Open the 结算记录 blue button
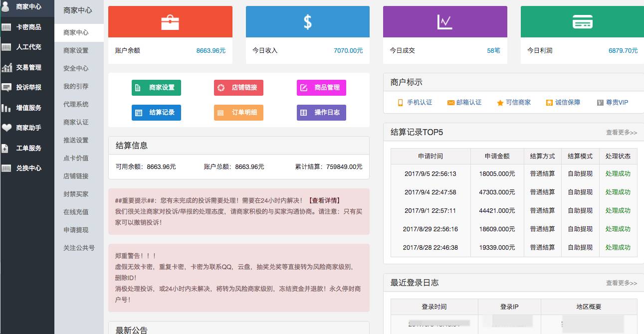644x334 pixels. click(x=156, y=113)
